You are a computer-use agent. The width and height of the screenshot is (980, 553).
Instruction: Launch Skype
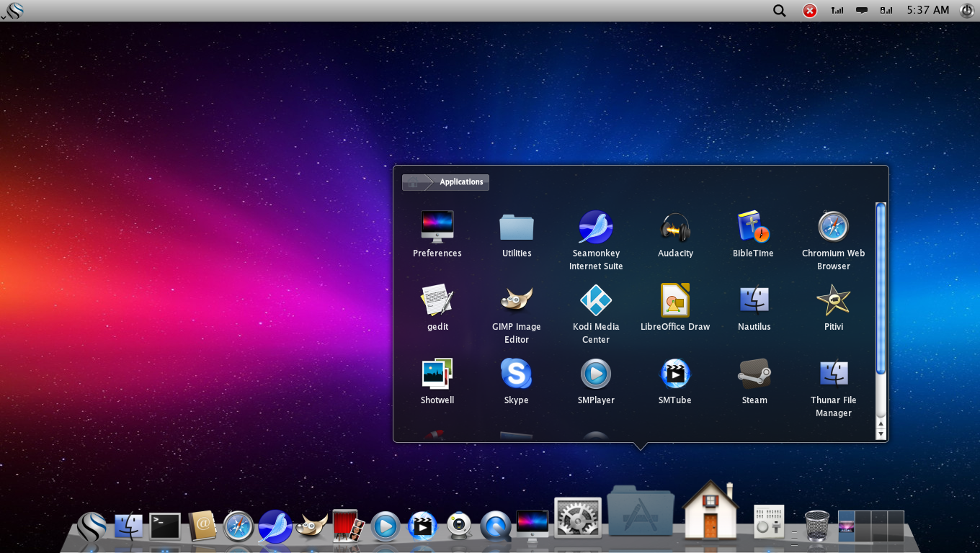(x=517, y=381)
